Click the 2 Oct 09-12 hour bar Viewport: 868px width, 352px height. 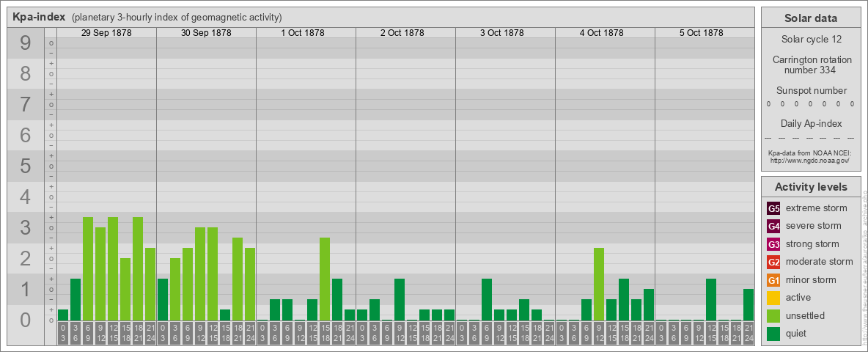pyautogui.click(x=399, y=299)
